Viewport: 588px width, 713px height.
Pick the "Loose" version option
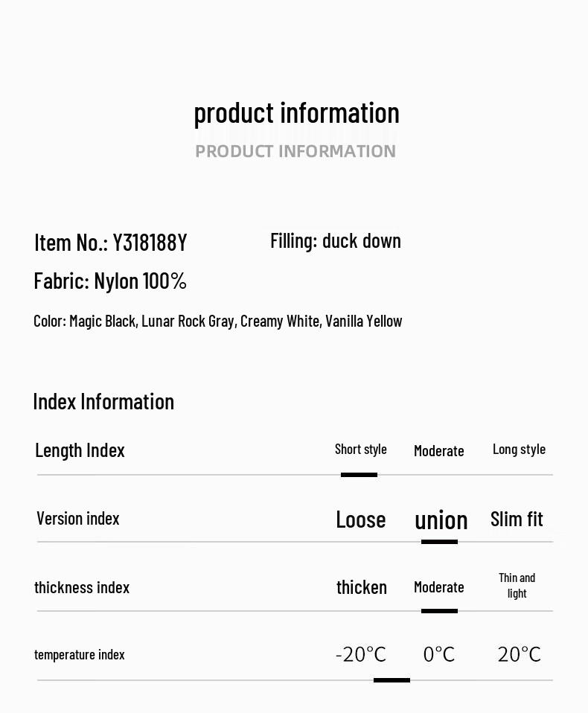point(360,519)
